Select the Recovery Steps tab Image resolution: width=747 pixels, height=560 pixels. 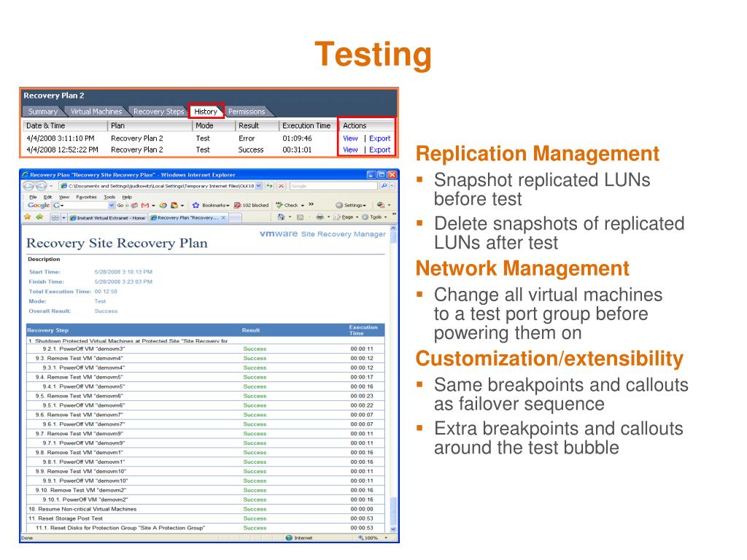point(158,112)
